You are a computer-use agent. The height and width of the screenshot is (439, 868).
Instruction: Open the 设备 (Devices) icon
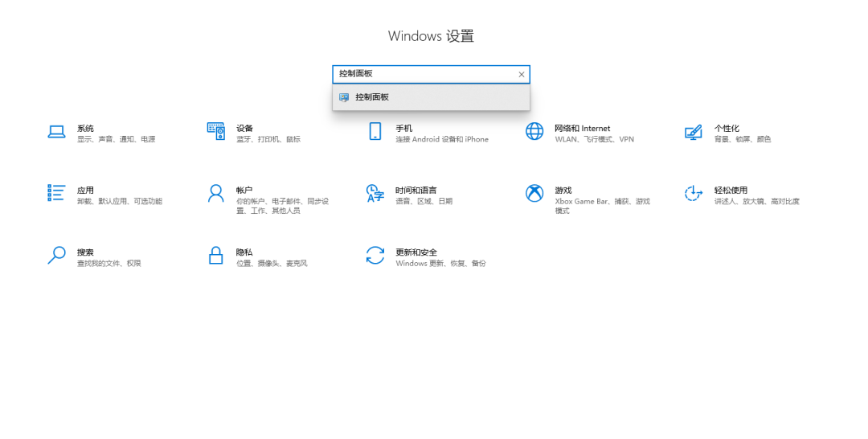pyautogui.click(x=215, y=132)
